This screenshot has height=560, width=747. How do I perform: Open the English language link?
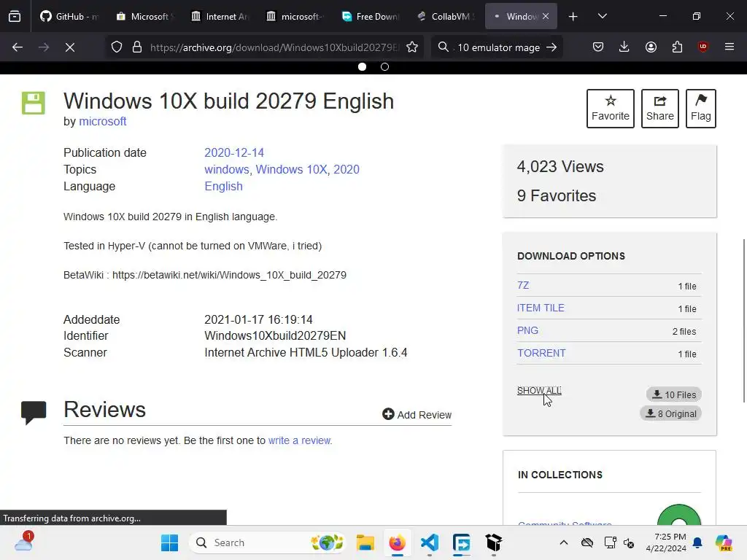[223, 186]
